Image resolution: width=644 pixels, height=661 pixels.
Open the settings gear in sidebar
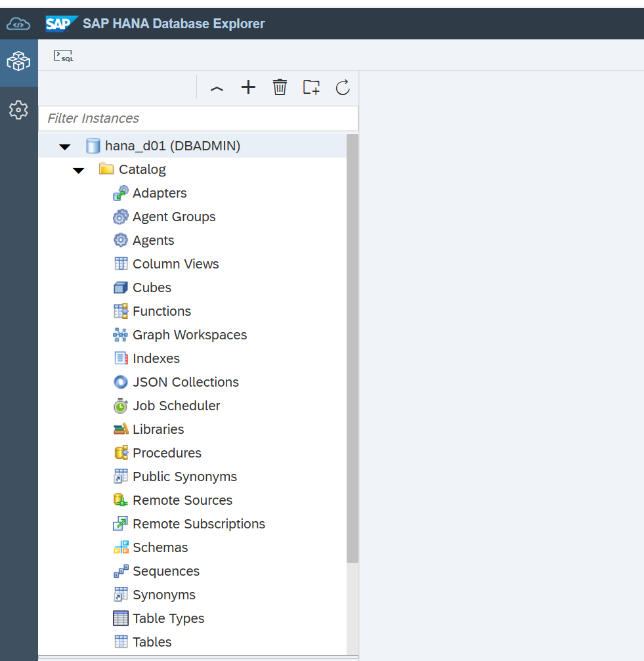pos(18,110)
